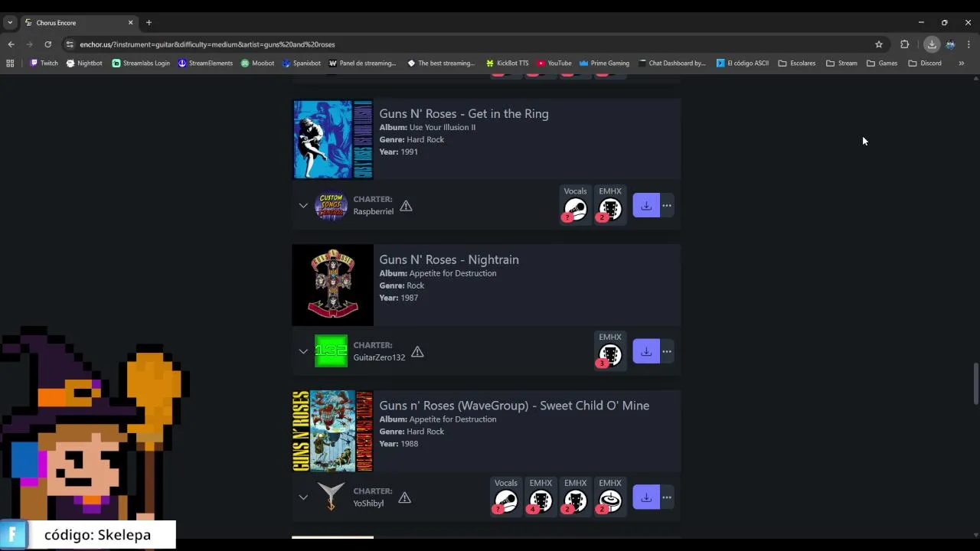Image resolution: width=980 pixels, height=551 pixels.
Task: Close the Chorus Encore tab
Action: click(x=130, y=22)
